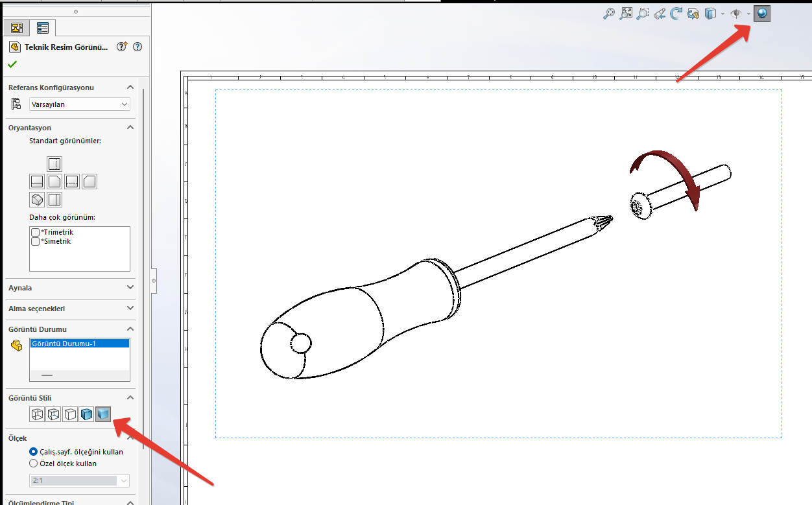Select standard view square with solid vertical line
Screen dimensions: 812x505
[x=54, y=200]
